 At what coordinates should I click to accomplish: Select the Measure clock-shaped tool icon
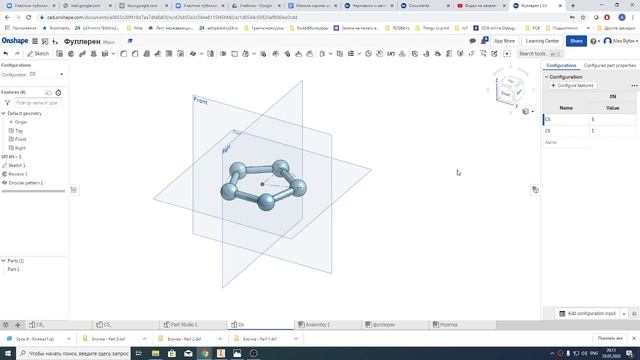(x=368, y=53)
